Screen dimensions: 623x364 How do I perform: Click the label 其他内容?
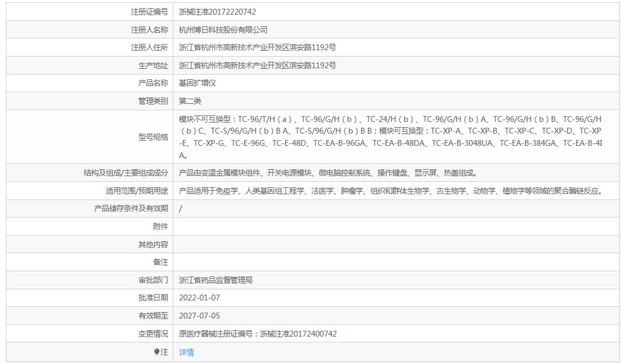point(153,244)
